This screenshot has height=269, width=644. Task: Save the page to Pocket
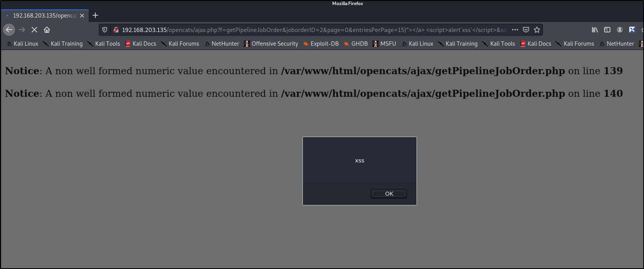pos(526,30)
